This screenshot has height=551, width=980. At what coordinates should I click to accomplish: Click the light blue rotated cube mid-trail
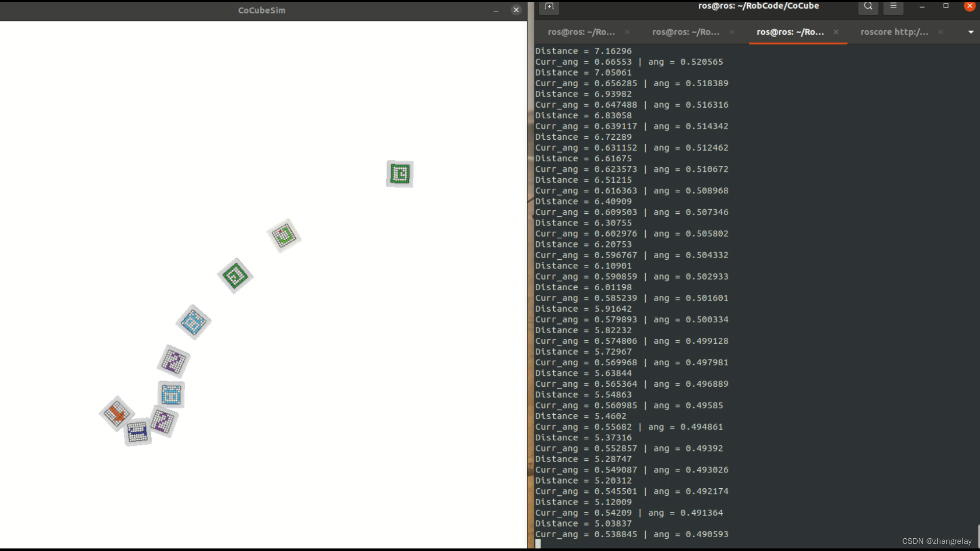[193, 322]
